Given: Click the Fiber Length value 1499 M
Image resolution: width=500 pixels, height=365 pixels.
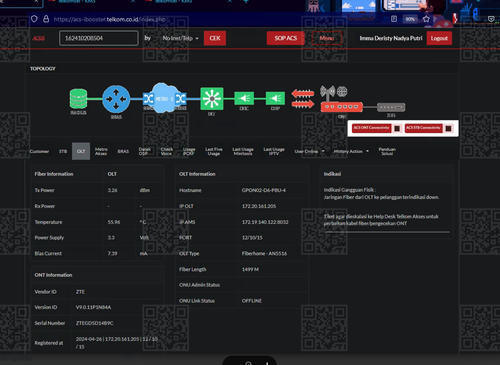Looking at the screenshot, I should coord(250,269).
